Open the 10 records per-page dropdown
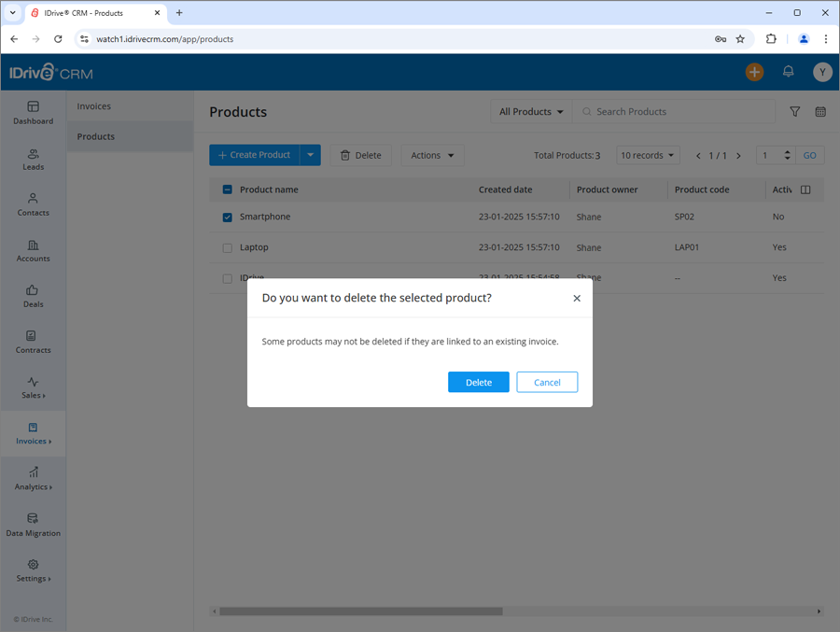This screenshot has width=840, height=632. [x=648, y=155]
